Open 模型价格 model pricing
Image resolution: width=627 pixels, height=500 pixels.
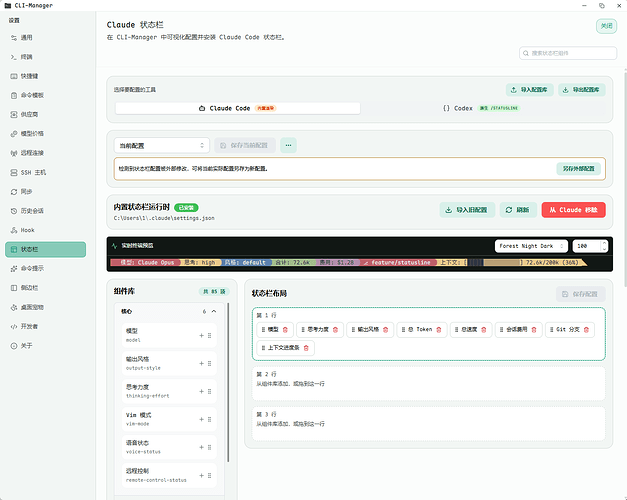coord(45,134)
